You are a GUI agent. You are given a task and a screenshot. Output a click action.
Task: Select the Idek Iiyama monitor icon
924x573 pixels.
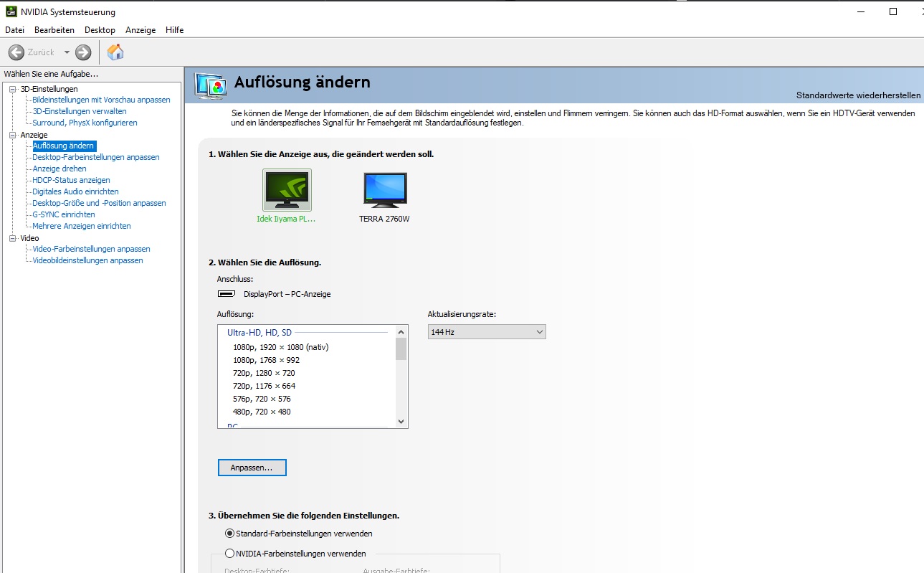(x=287, y=190)
